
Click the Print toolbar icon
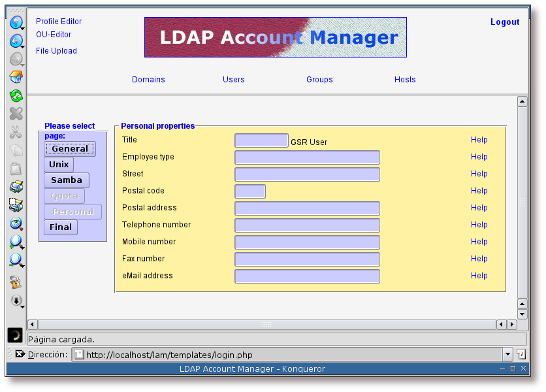[x=16, y=187]
